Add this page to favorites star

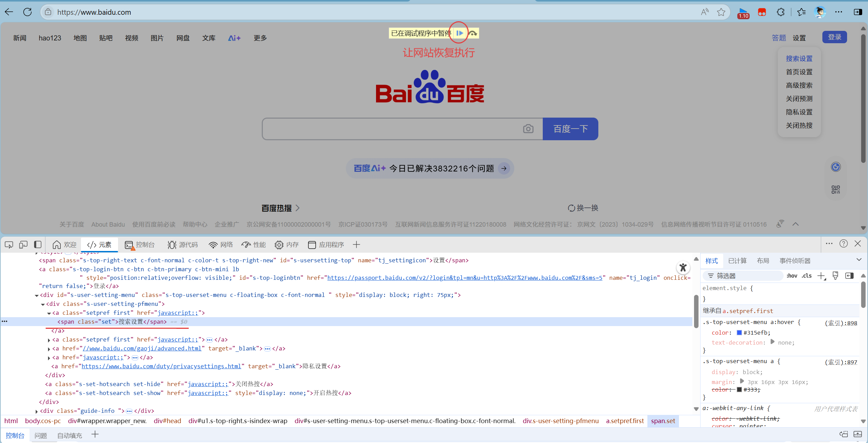[721, 12]
